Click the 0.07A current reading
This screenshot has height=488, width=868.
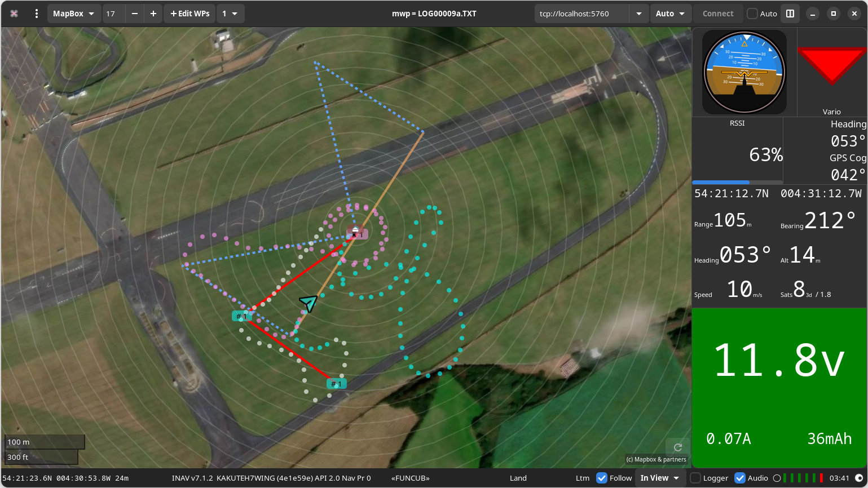click(x=729, y=439)
